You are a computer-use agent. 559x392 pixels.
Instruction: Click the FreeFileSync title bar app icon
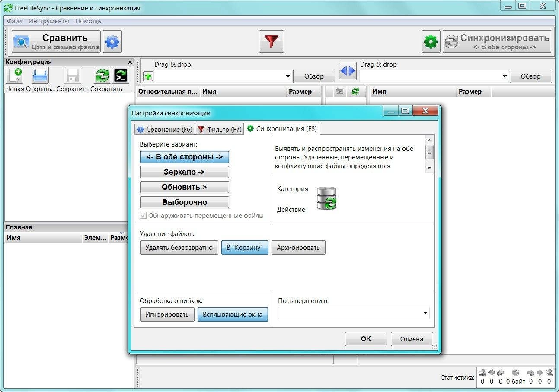coord(8,8)
